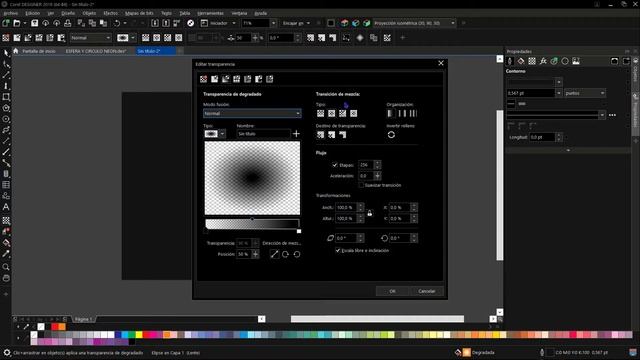This screenshot has width=640, height=360.
Task: Click the Print icon in the standard toolbar
Action: coord(68,23)
